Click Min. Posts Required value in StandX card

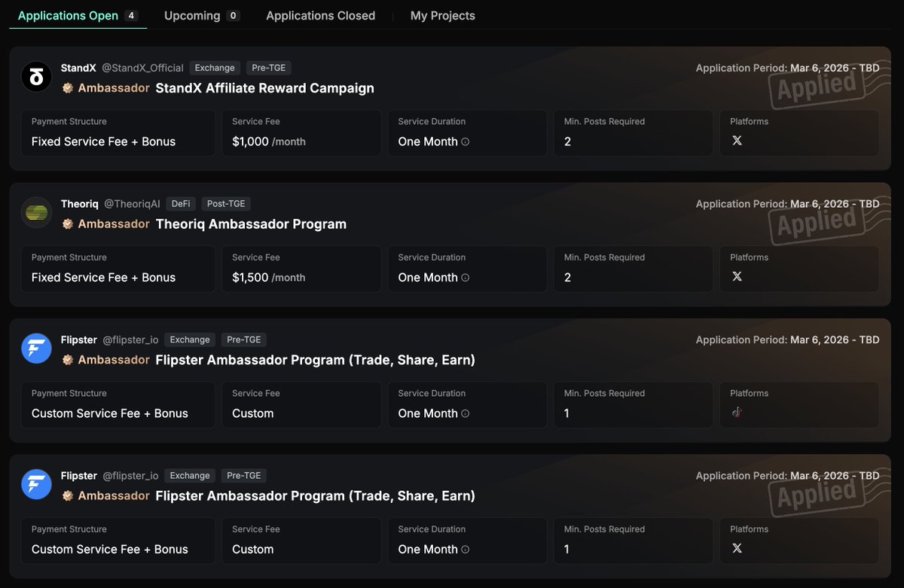[567, 142]
